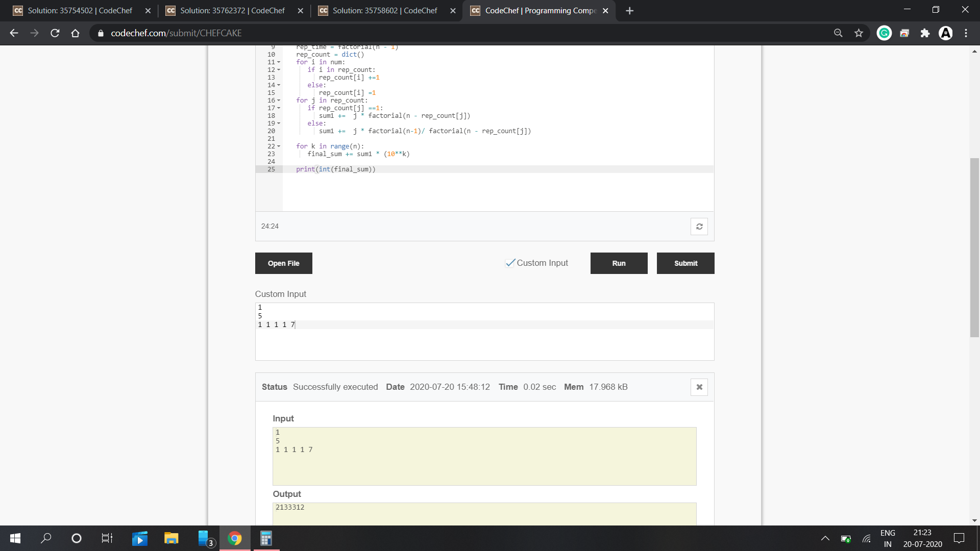Open the Chrome extensions puzzle icon
Image resolution: width=980 pixels, height=551 pixels.
point(925,33)
